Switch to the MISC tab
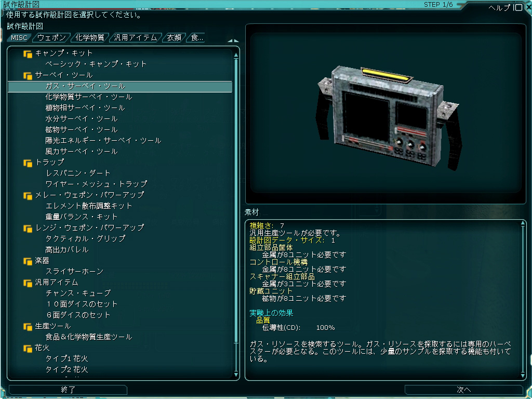 point(19,37)
